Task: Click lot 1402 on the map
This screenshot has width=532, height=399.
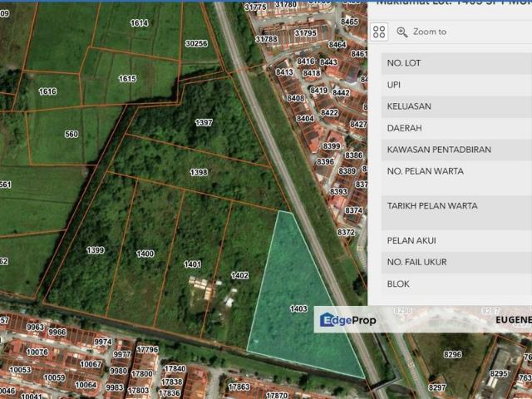Action: pos(239,275)
